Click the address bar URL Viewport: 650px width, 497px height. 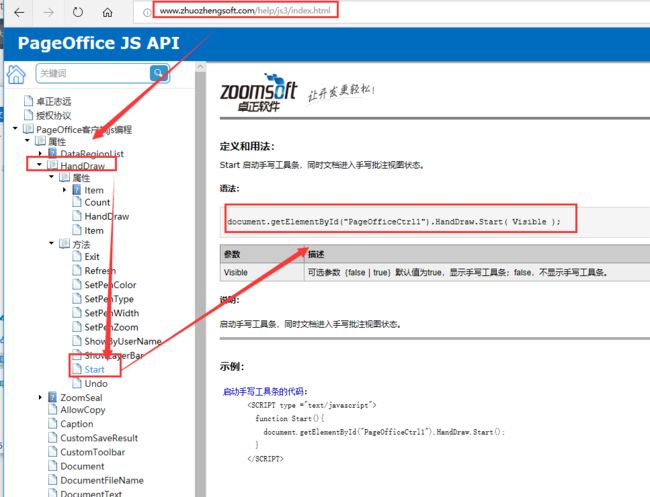point(245,11)
